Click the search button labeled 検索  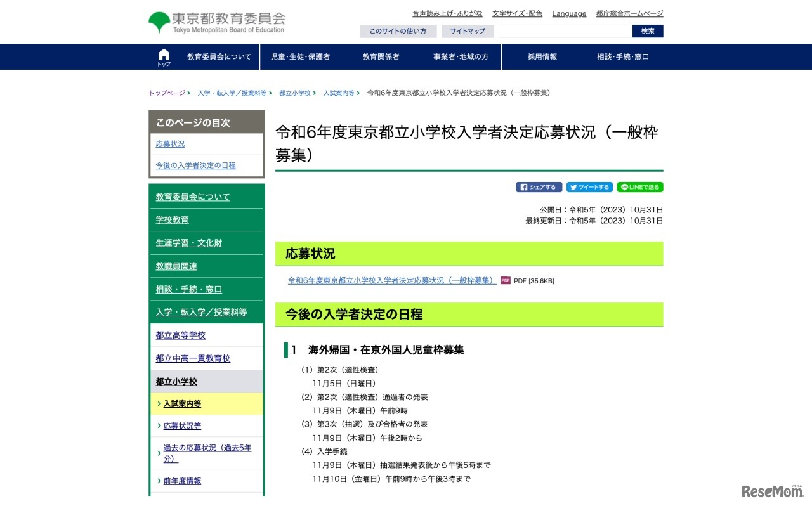click(647, 31)
